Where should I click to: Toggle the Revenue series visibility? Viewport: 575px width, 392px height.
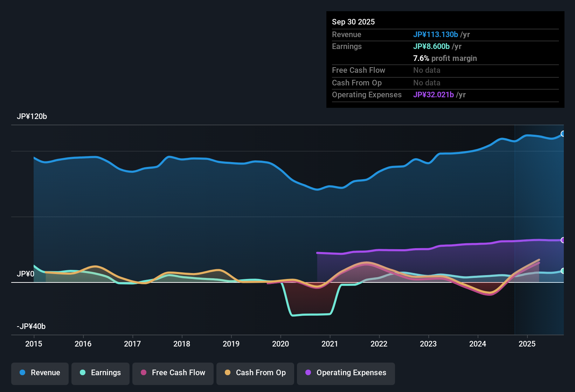coord(40,373)
